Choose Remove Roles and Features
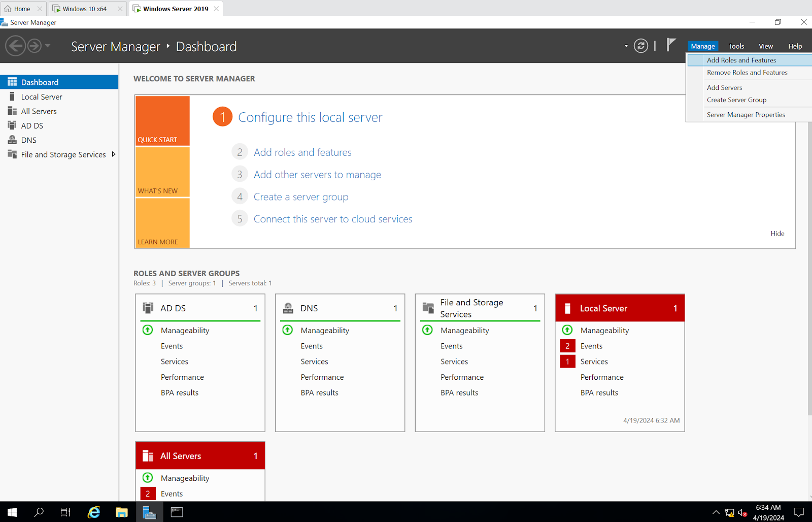This screenshot has height=522, width=812. pyautogui.click(x=750, y=73)
